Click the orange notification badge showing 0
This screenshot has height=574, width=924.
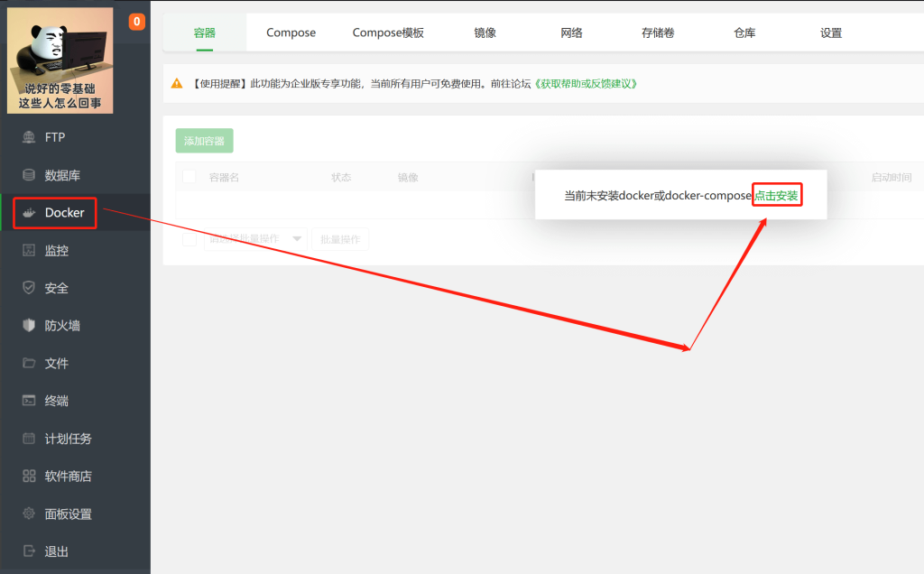click(137, 22)
